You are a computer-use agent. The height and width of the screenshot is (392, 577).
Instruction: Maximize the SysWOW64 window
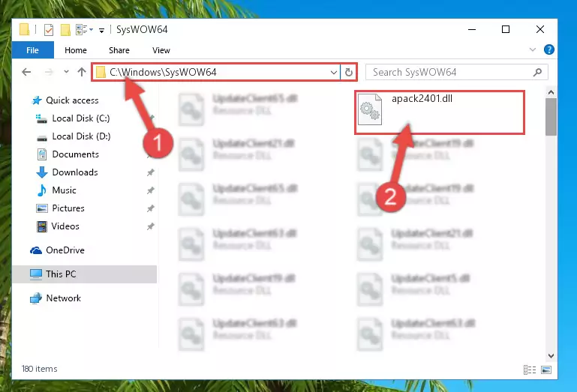(x=506, y=29)
